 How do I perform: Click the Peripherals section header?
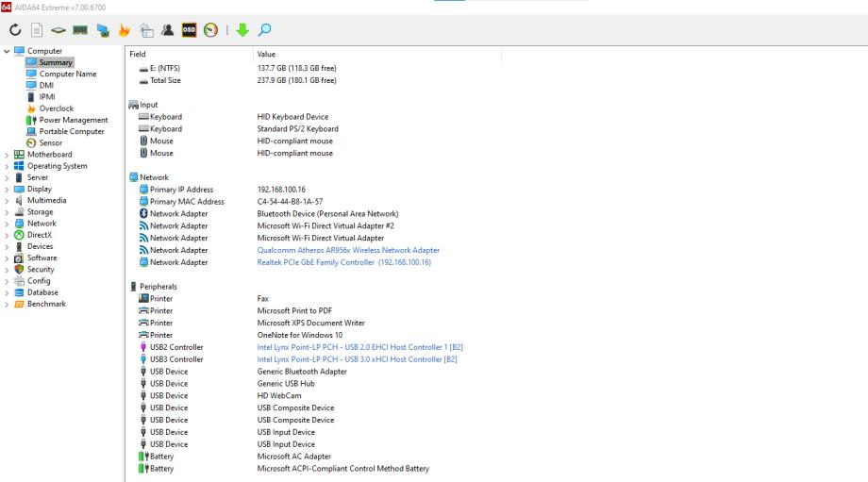tap(158, 287)
